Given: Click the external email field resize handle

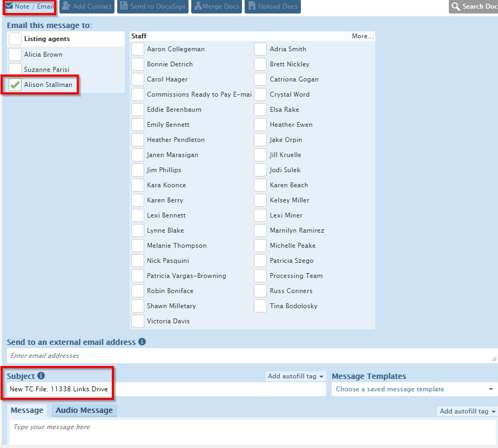Looking at the screenshot, I should pyautogui.click(x=494, y=359).
